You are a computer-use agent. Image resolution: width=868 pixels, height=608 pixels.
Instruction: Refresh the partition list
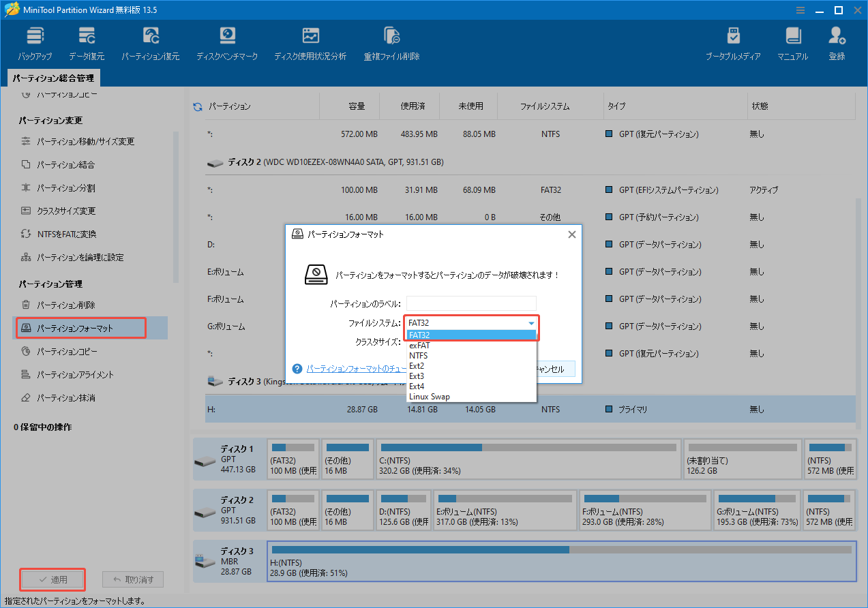pos(199,106)
